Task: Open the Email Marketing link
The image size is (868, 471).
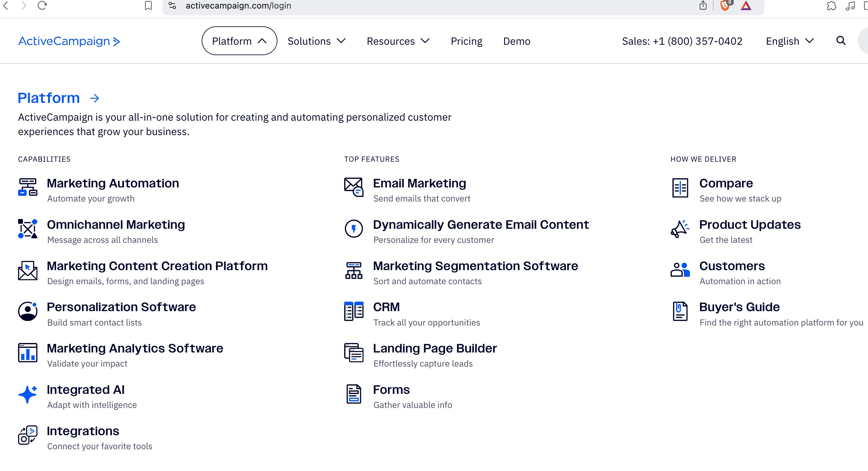Action: [419, 183]
